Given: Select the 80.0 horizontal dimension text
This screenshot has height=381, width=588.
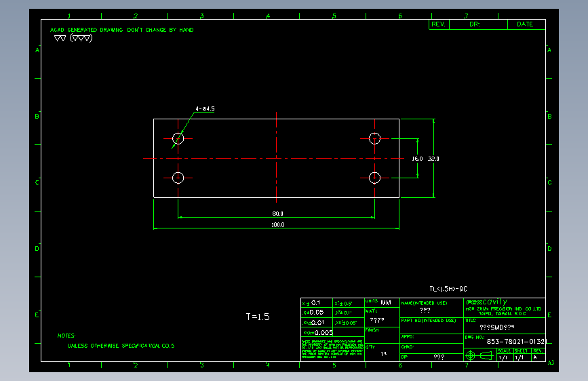Looking at the screenshot, I should pos(277,214).
